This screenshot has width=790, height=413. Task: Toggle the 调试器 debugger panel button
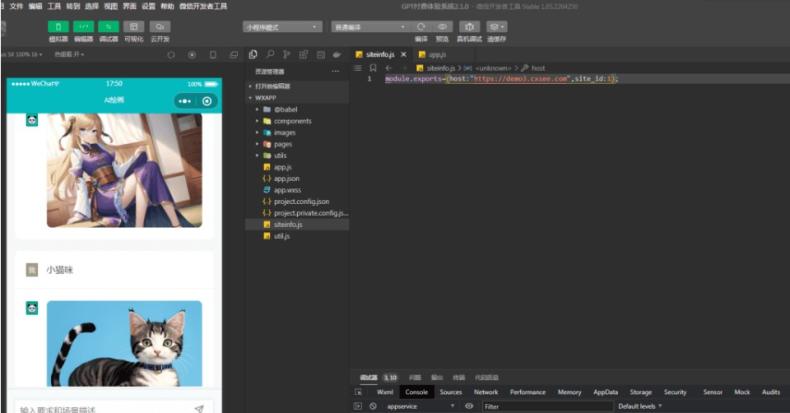click(x=108, y=27)
